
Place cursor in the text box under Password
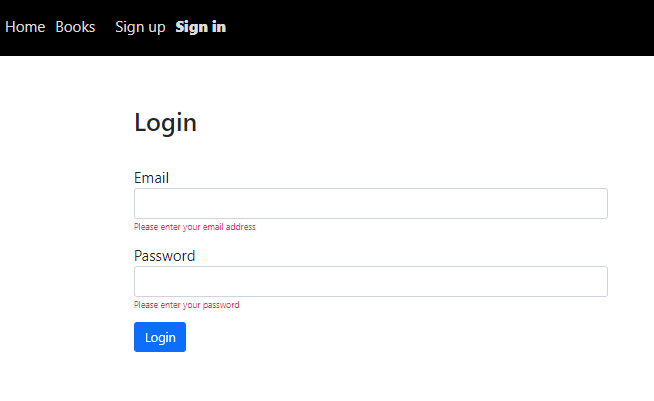371,281
